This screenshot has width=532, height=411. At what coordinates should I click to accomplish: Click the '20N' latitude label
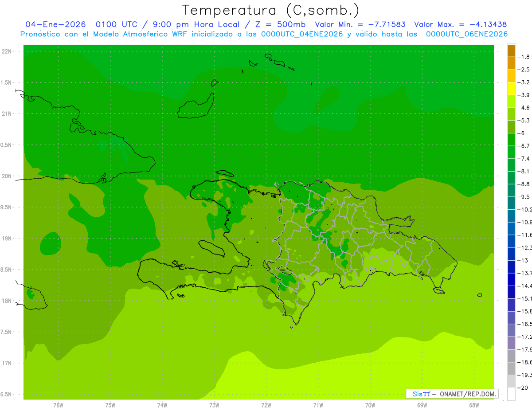(7, 176)
